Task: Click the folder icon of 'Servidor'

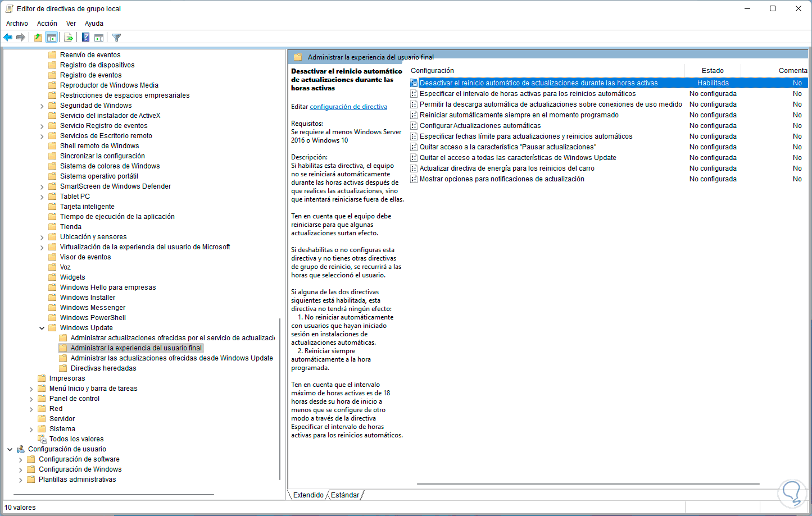Action: (42, 419)
